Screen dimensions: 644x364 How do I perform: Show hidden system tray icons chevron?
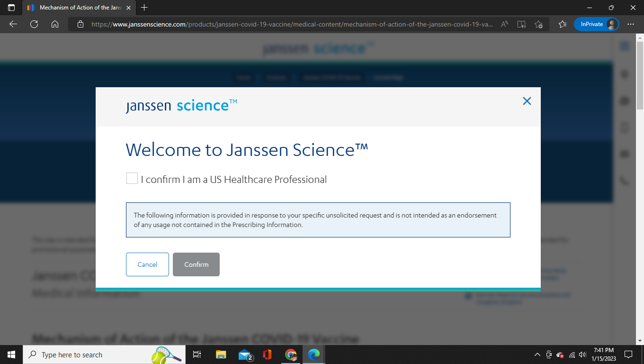pyautogui.click(x=537, y=355)
